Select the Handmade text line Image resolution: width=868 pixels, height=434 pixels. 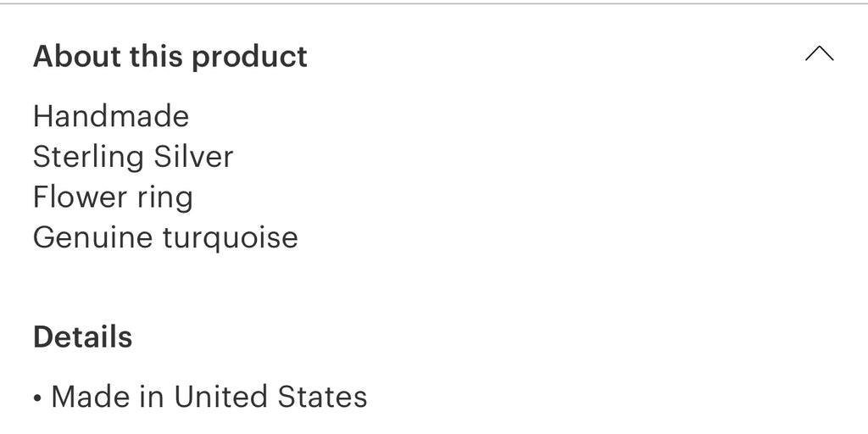[x=111, y=116]
